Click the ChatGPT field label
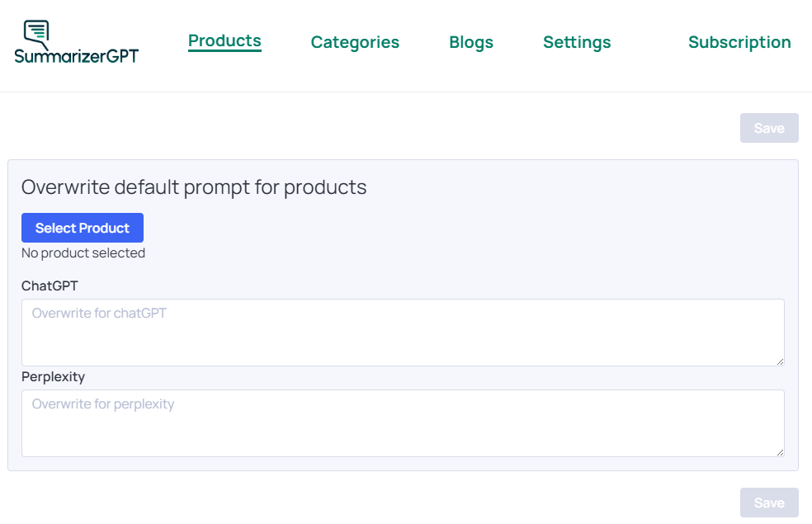Screen dimensions: 812x524 tap(50, 286)
